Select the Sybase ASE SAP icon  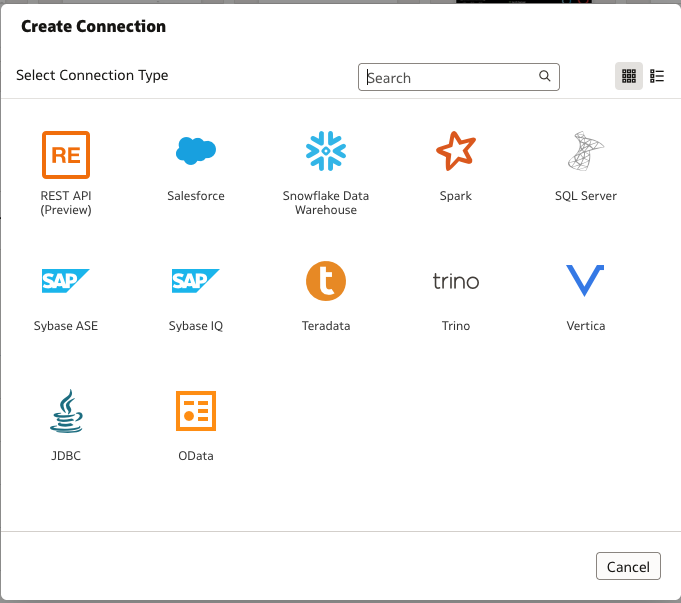click(66, 281)
